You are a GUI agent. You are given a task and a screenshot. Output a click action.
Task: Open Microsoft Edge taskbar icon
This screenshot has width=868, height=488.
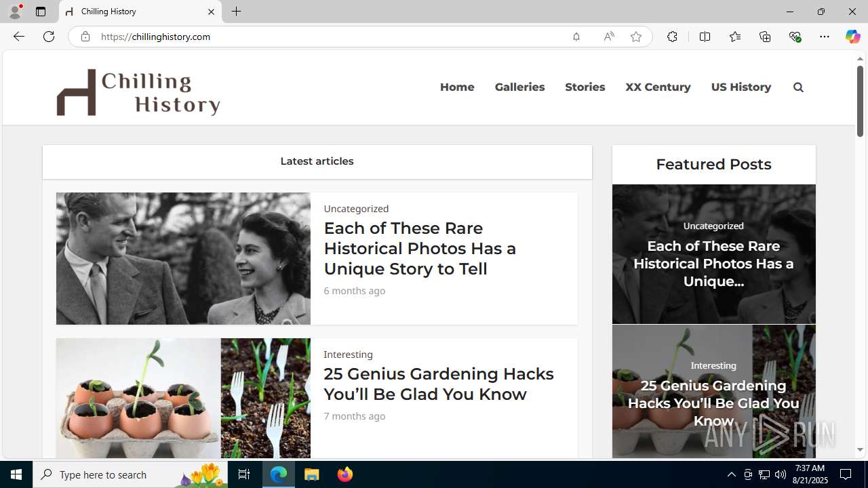coord(279,474)
